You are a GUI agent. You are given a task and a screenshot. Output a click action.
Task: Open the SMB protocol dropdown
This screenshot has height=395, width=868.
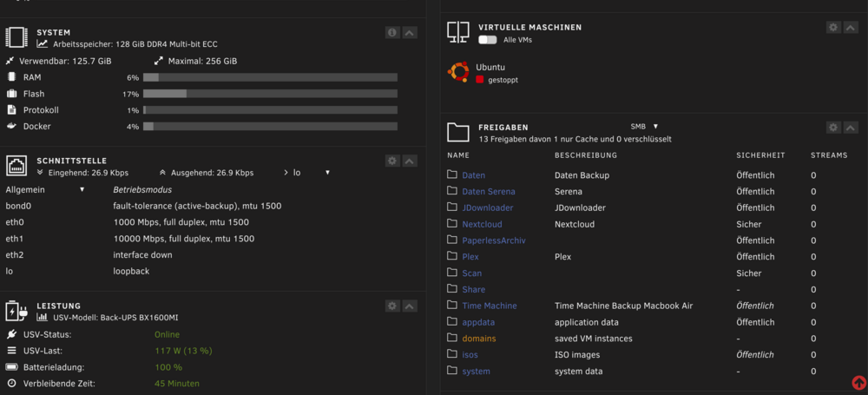click(x=644, y=126)
